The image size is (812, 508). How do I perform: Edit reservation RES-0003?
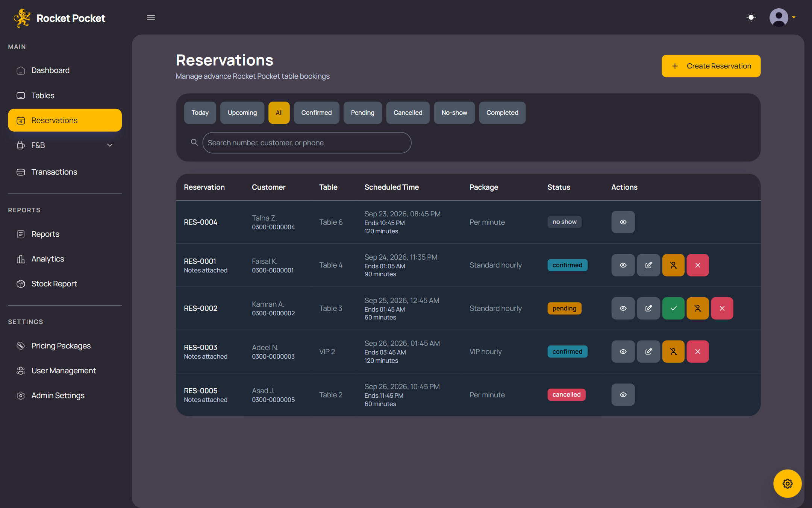(x=648, y=351)
